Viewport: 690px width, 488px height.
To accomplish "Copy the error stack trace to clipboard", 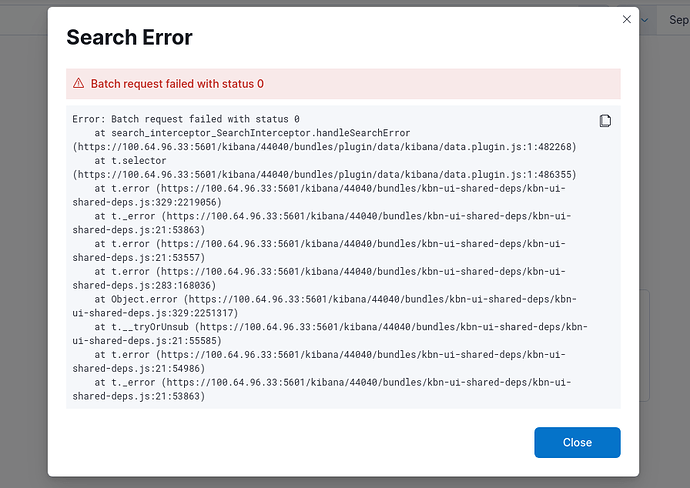I will (605, 121).
